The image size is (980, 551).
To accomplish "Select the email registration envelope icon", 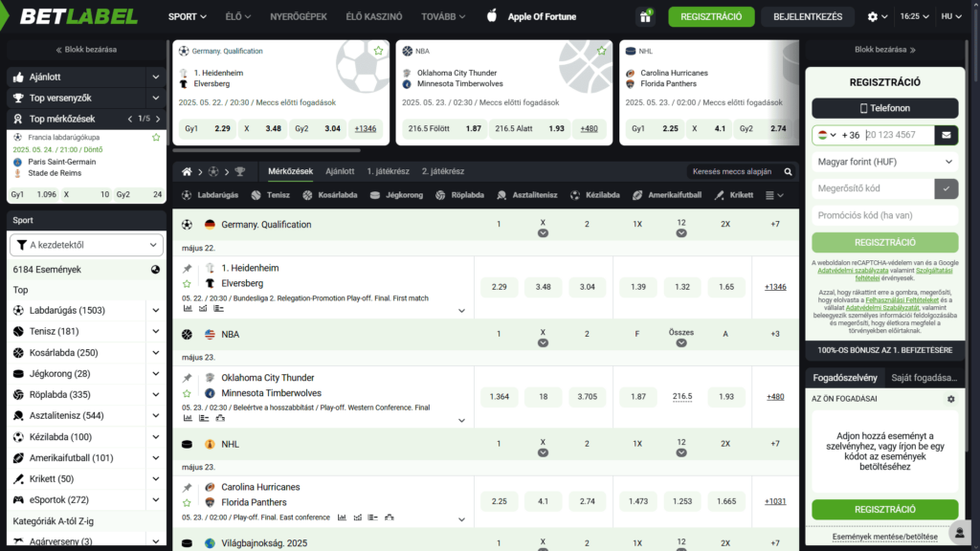I will (947, 135).
